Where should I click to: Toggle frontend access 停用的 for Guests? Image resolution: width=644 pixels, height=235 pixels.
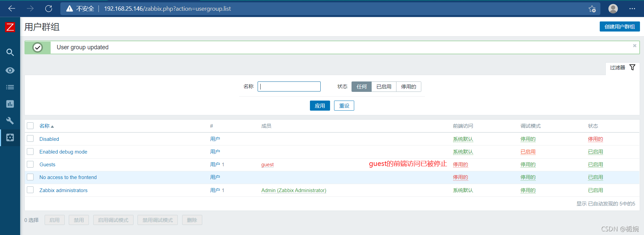pyautogui.click(x=460, y=165)
